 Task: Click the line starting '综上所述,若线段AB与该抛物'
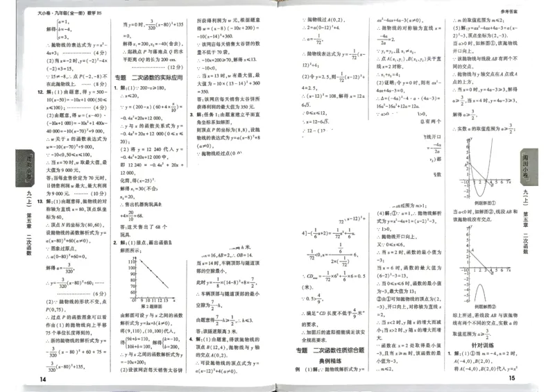point(485,315)
